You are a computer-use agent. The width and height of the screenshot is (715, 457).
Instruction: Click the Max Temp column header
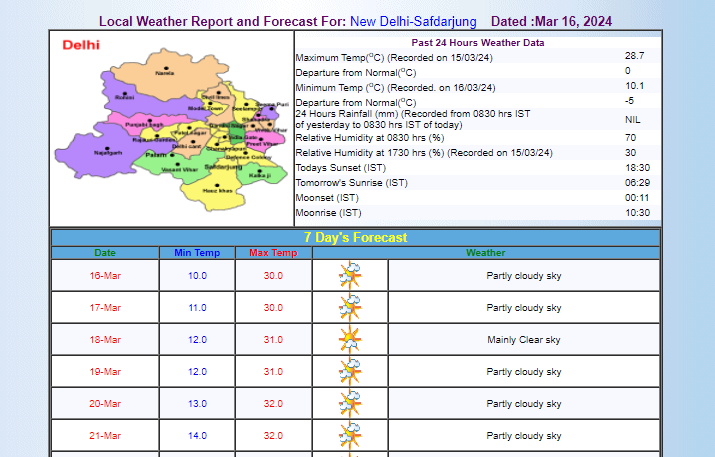[x=273, y=253]
